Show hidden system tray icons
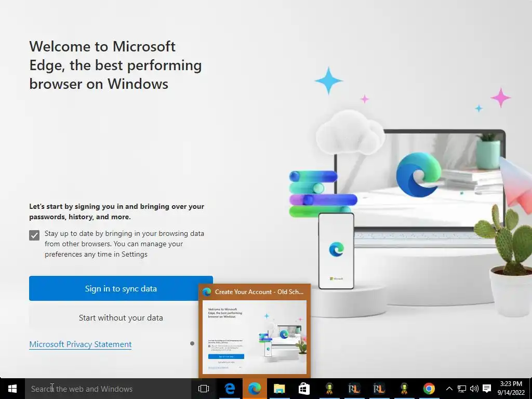532x399 pixels. [x=449, y=389]
